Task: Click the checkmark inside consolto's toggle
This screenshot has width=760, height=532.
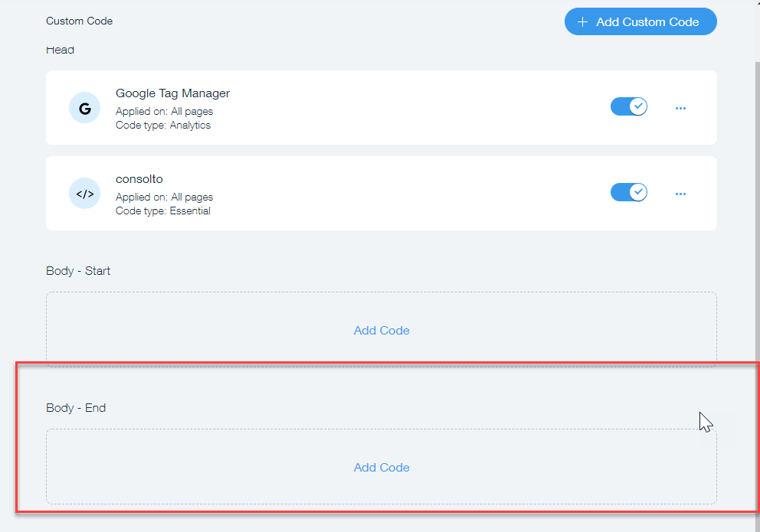Action: 637,192
